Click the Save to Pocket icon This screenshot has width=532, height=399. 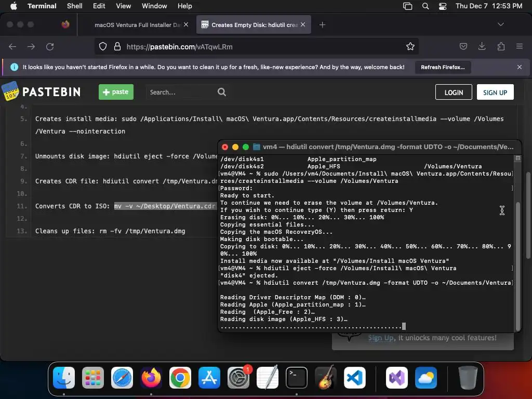(x=463, y=46)
